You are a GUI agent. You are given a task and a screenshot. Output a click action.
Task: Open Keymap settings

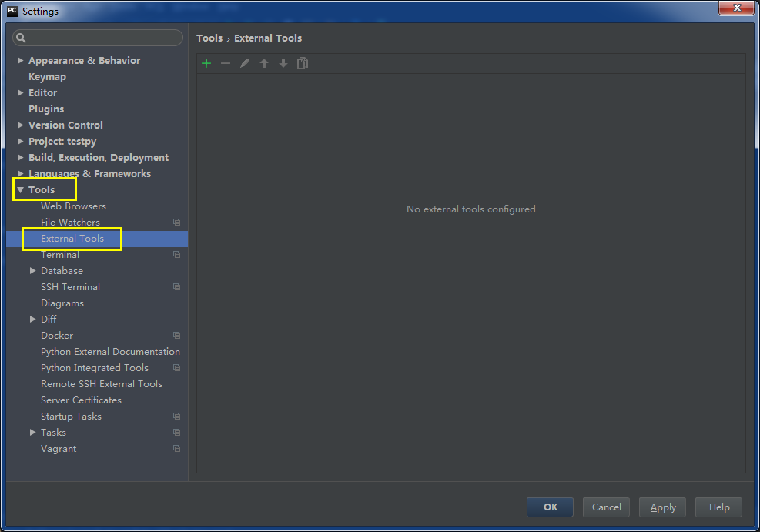(47, 77)
